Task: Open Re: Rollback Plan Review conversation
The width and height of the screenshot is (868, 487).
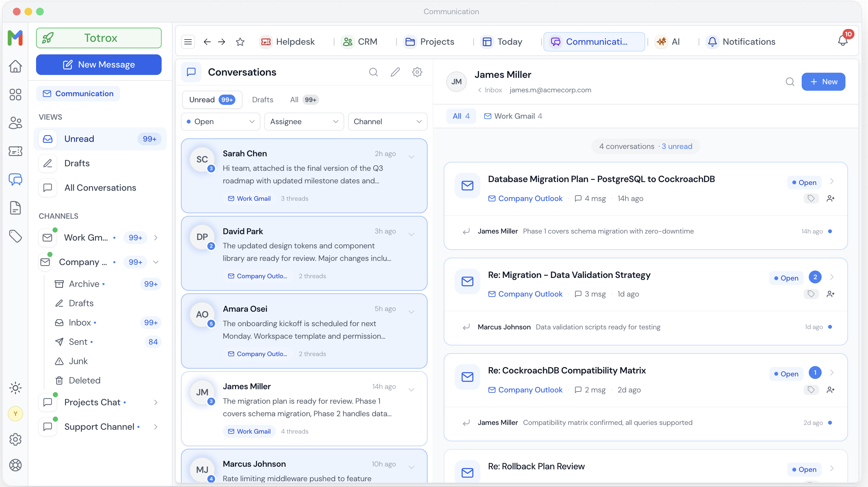Action: [x=646, y=467]
